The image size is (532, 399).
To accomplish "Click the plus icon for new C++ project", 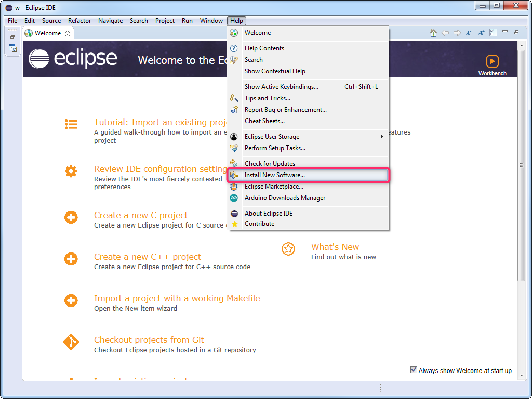I will 71,259.
